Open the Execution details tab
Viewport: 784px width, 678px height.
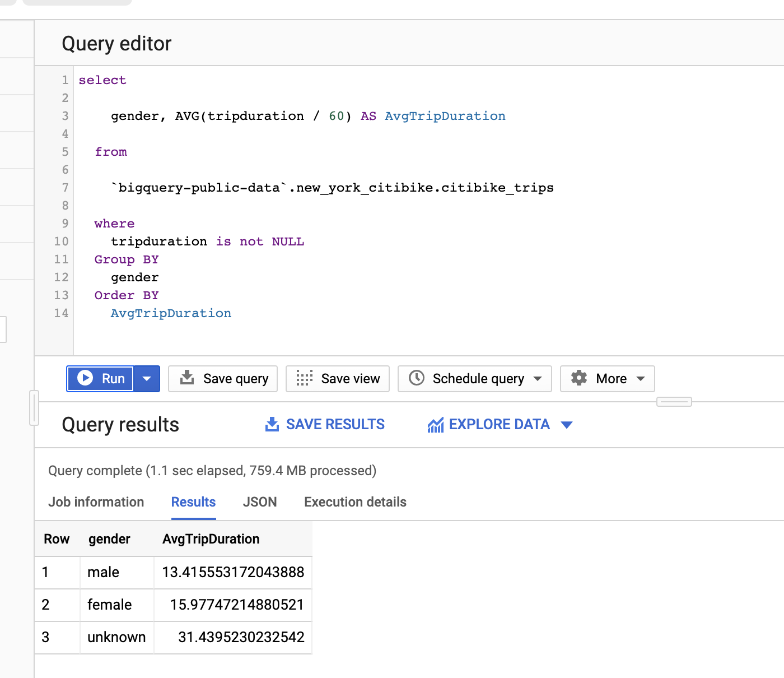[x=356, y=502]
